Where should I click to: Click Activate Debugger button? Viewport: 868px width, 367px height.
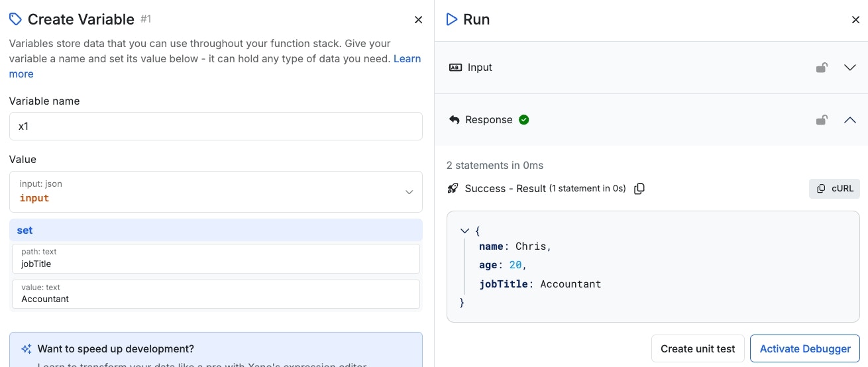click(805, 348)
